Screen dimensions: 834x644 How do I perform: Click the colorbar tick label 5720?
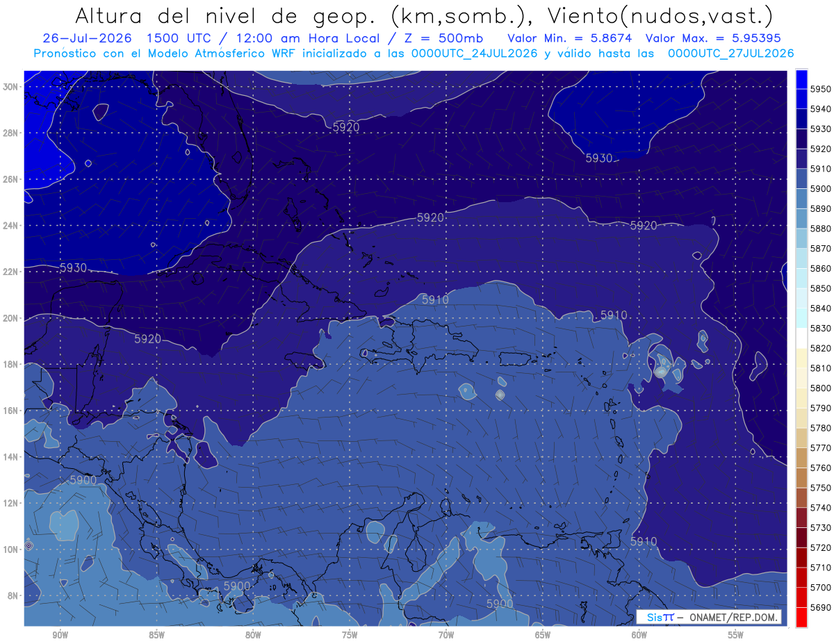tap(820, 547)
